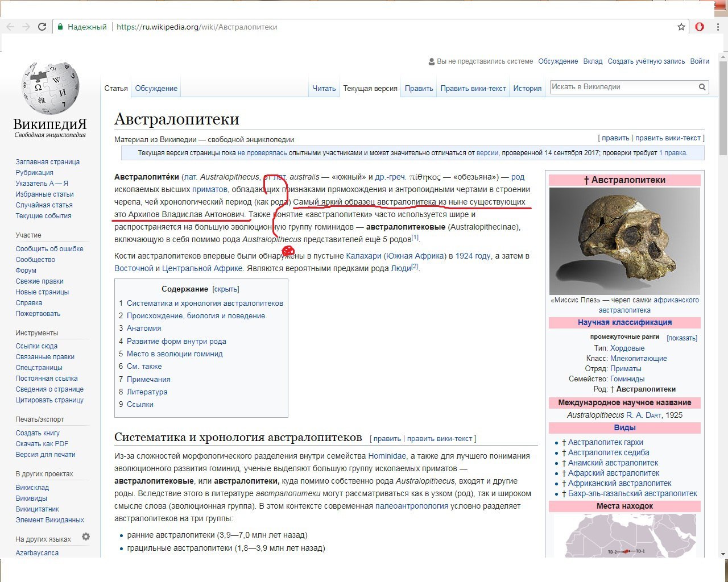
Task: Select the Править вики-текст tab
Action: pos(473,88)
